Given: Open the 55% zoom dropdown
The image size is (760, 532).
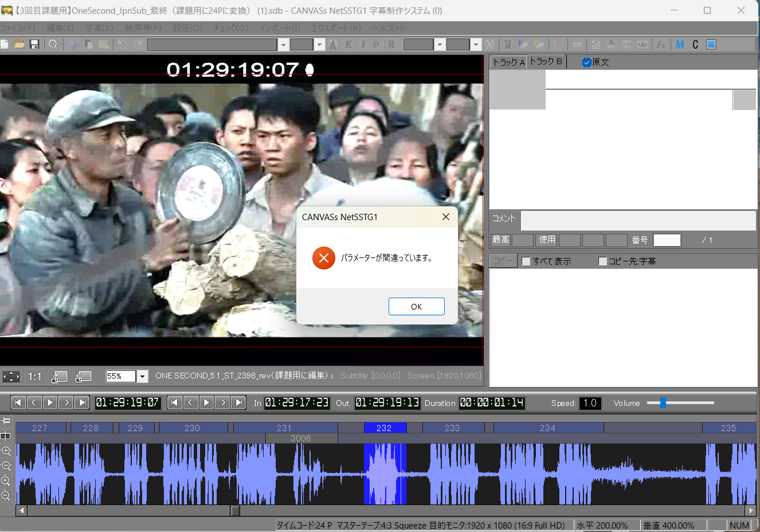Looking at the screenshot, I should pyautogui.click(x=143, y=377).
